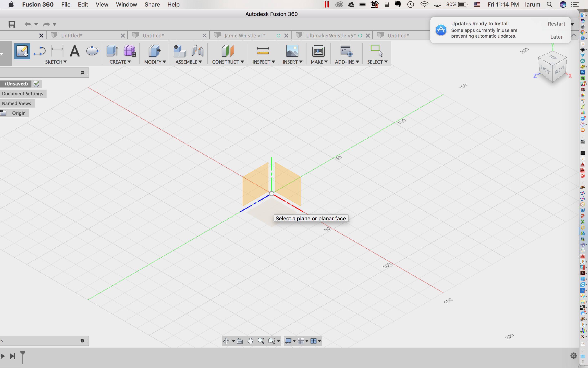Open the timeline settings gear
This screenshot has width=588, height=368.
(x=574, y=356)
